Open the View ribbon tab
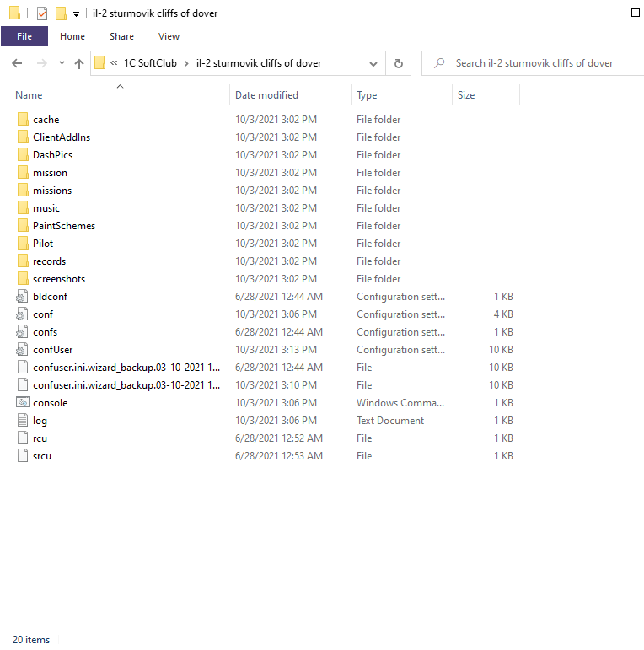644x650 pixels. click(169, 36)
